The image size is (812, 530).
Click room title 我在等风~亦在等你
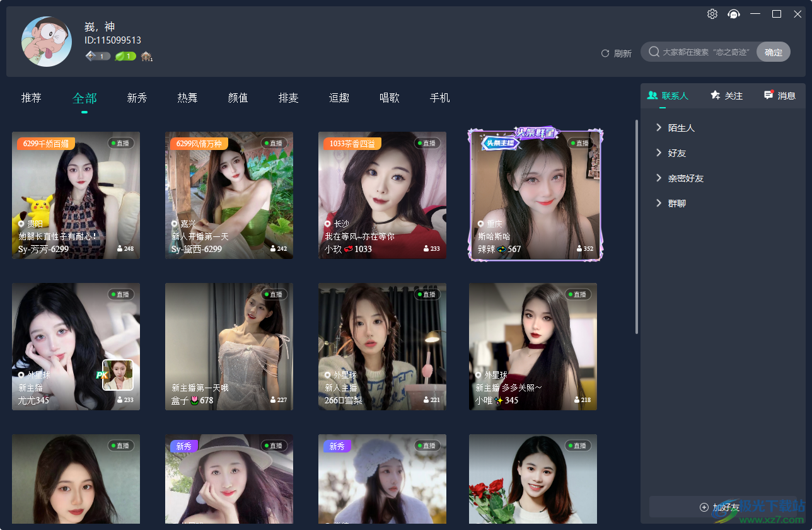(359, 236)
